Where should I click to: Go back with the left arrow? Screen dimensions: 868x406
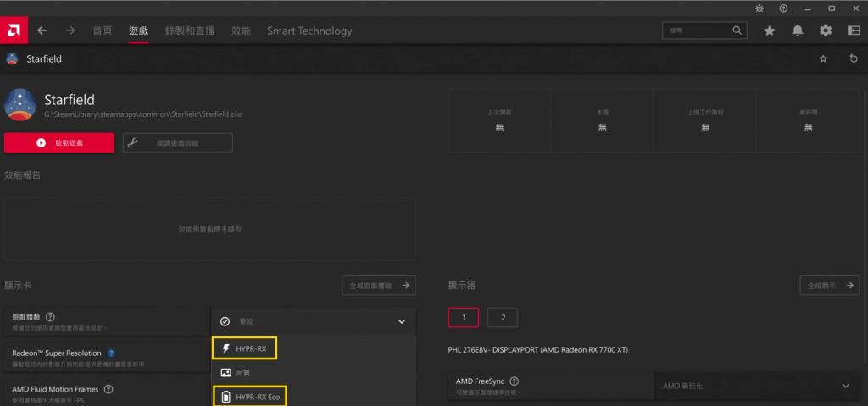[42, 31]
